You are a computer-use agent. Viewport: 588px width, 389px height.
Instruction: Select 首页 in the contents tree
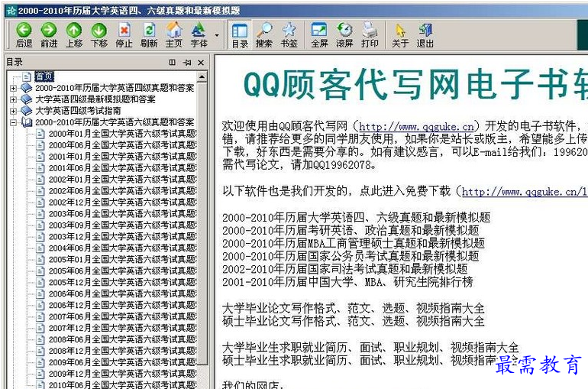tap(44, 76)
